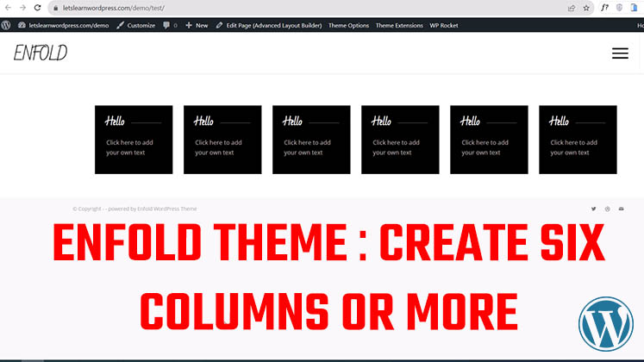Open the New content menu
This screenshot has width=644, height=362.
(197, 26)
